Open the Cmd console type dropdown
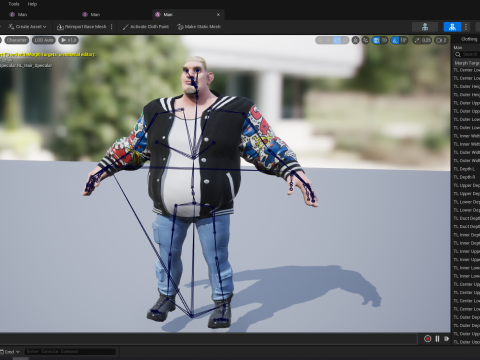Viewport: 480px width, 360px height. click(10, 352)
